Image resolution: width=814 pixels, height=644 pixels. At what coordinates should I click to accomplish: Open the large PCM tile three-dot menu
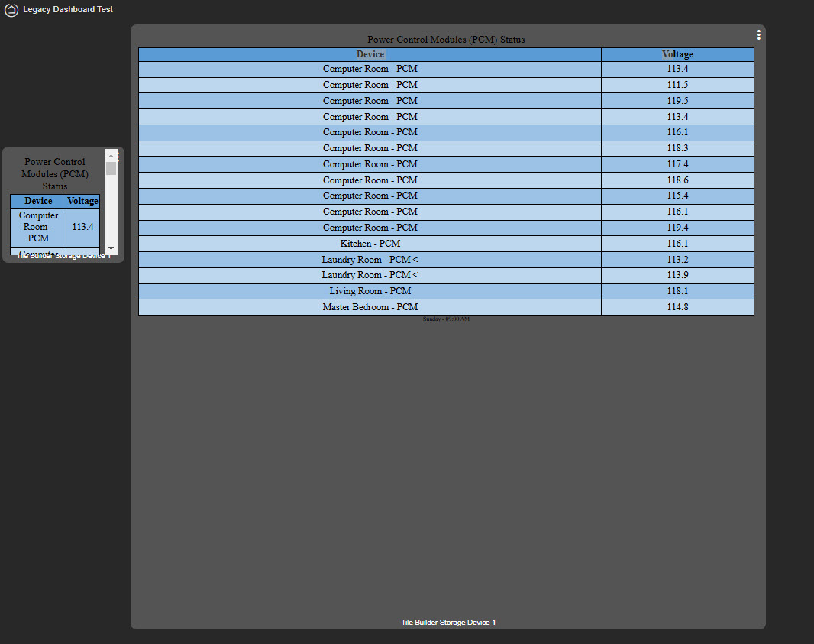point(758,35)
